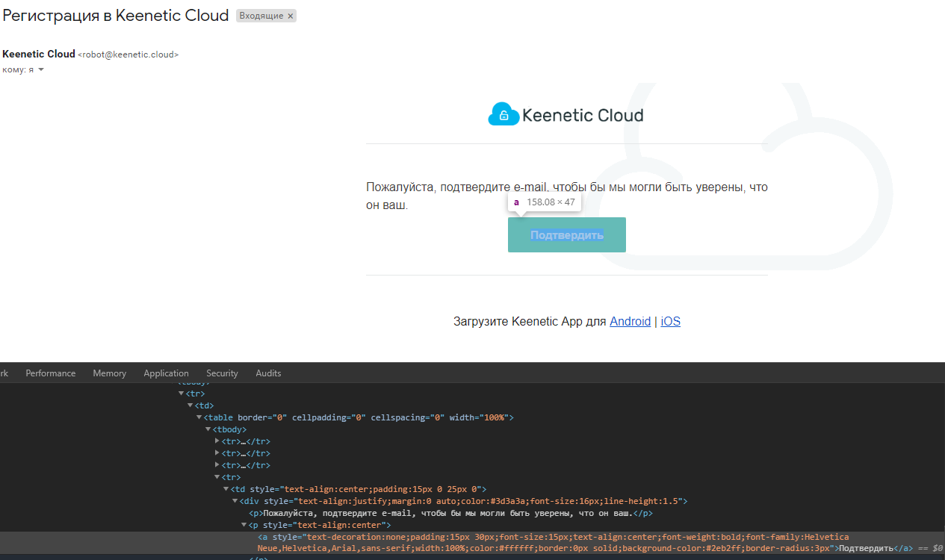Expand recipient details arrow next to 'кому: я'
Screen dimensions: 945x560
[x=41, y=69]
